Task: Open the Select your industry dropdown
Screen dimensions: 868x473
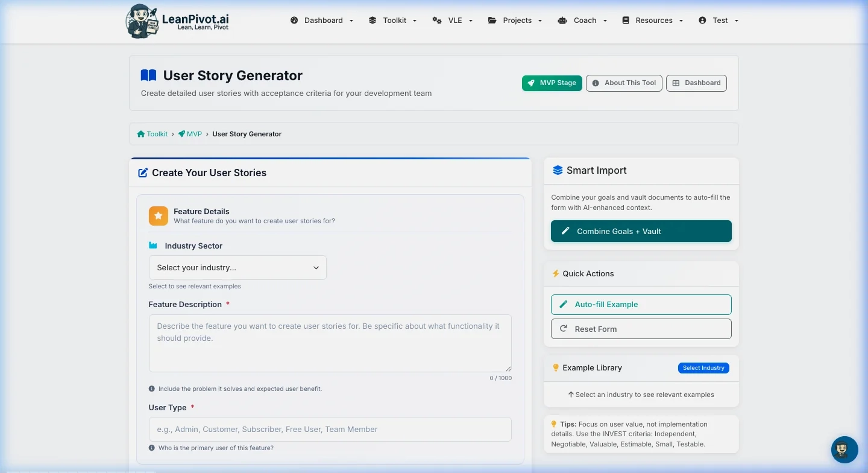Action: [x=237, y=268]
